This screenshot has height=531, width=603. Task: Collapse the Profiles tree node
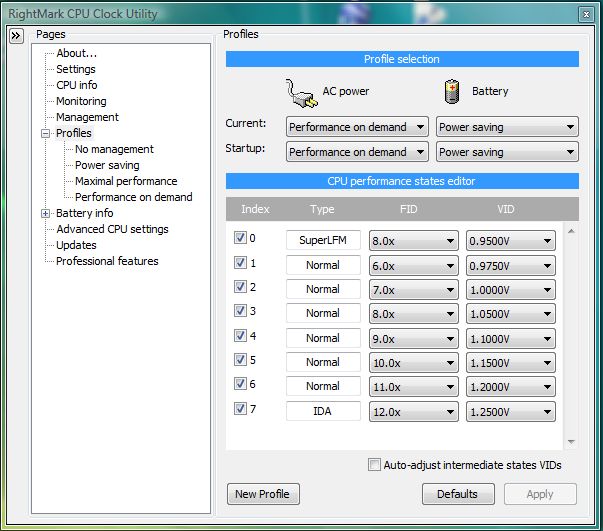45,133
